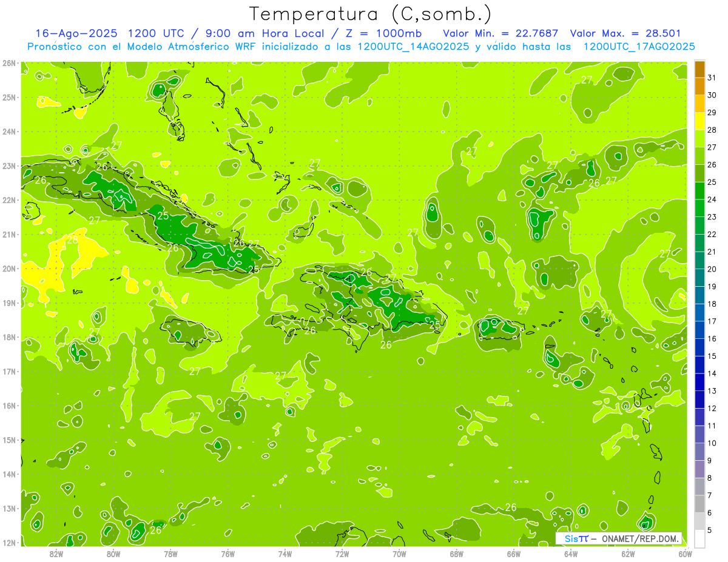728x562 pixels.
Task: Click the 82W longitude label
Action: click(56, 554)
